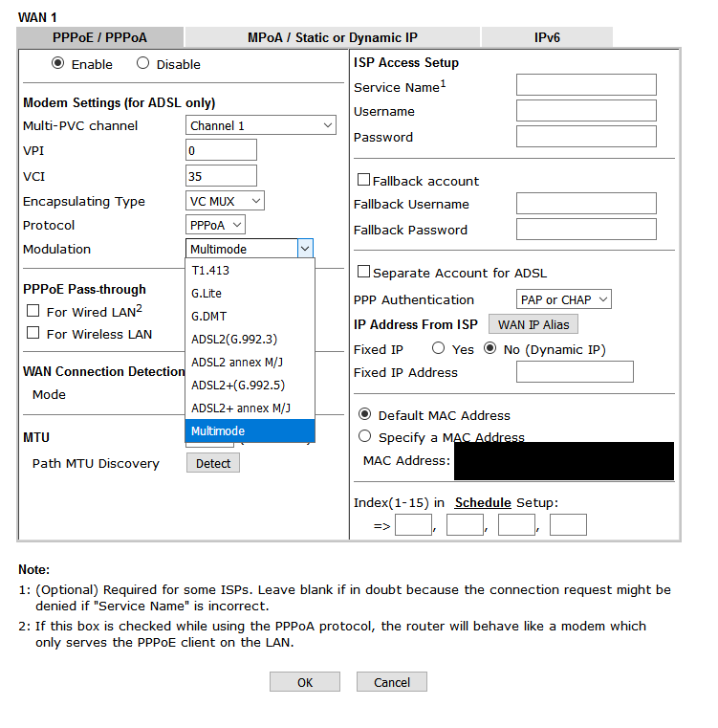Click the third schedule index field
The image size is (718, 728).
click(516, 524)
